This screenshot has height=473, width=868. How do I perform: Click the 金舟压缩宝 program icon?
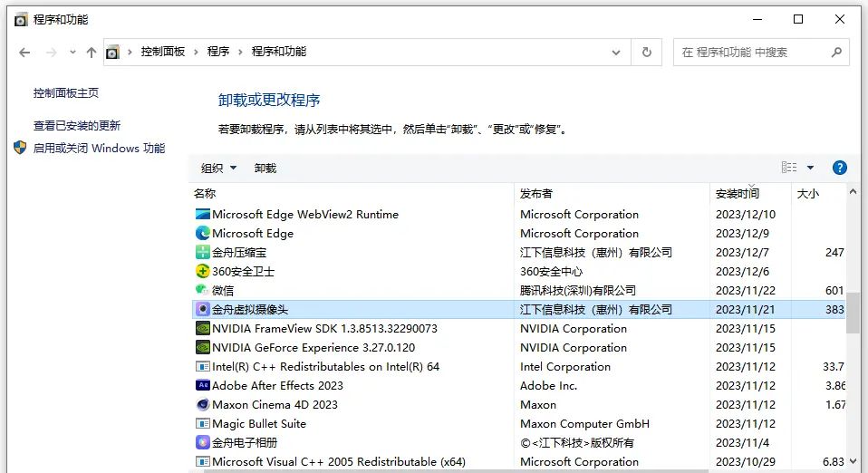[x=203, y=253]
